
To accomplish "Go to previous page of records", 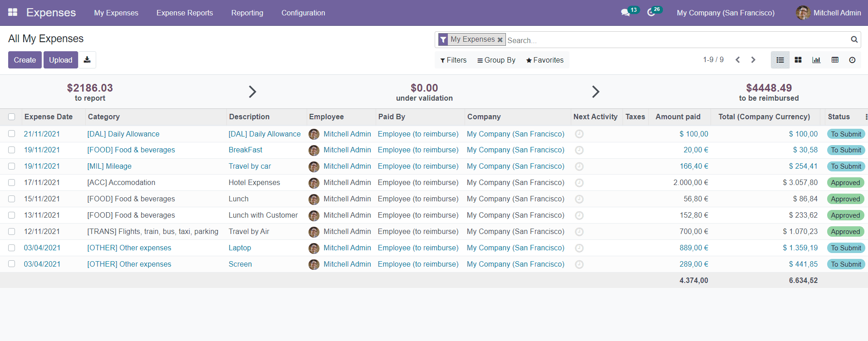I will tap(738, 60).
